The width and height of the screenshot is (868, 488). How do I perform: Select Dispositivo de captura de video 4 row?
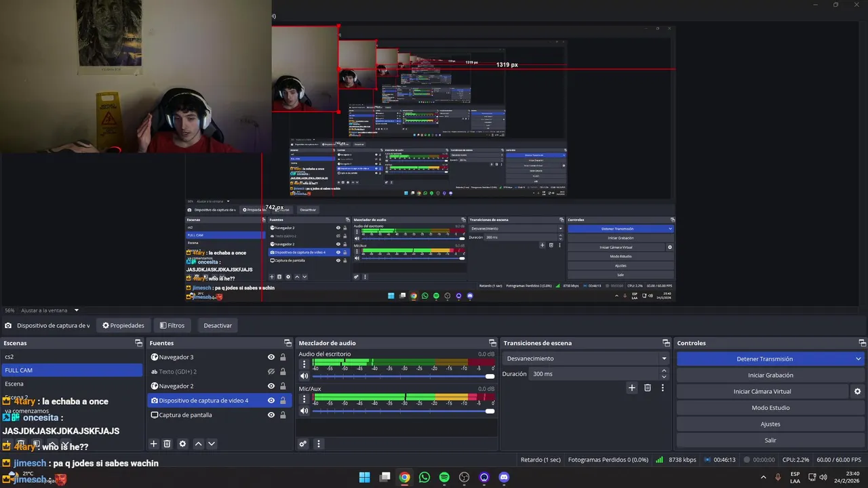[220, 401]
